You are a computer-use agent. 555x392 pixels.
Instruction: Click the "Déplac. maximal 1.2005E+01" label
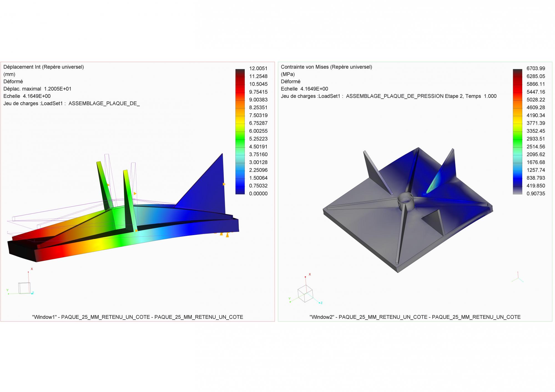(37, 89)
